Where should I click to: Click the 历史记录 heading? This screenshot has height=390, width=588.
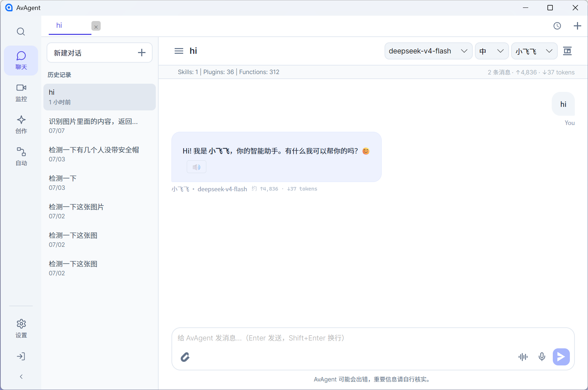click(x=59, y=75)
